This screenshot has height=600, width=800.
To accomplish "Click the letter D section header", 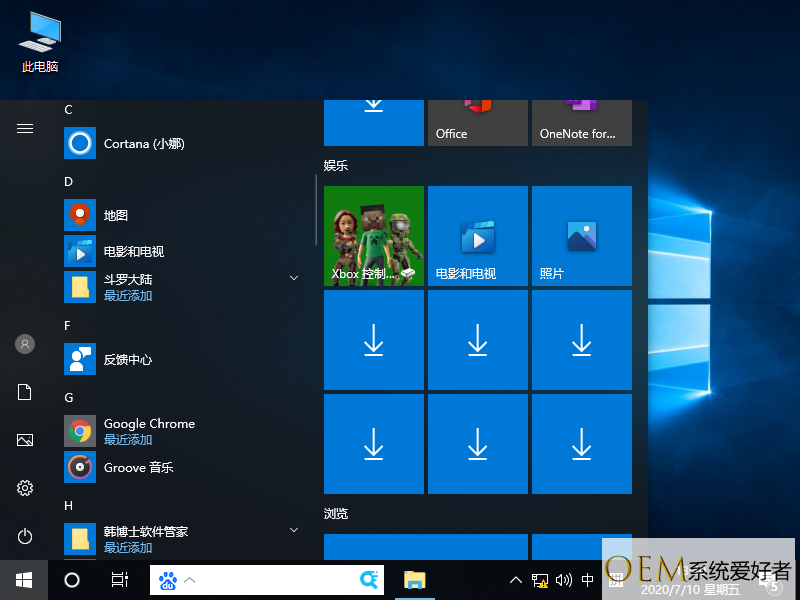I will 69,181.
